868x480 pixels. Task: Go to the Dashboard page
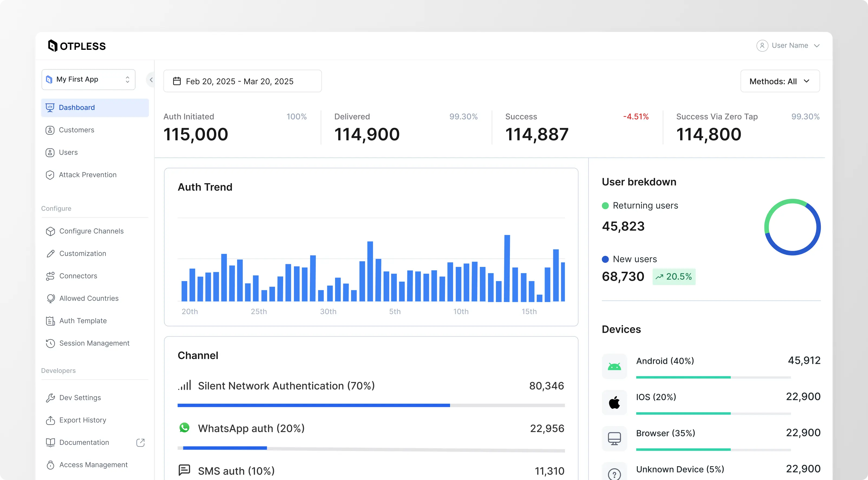pos(95,107)
